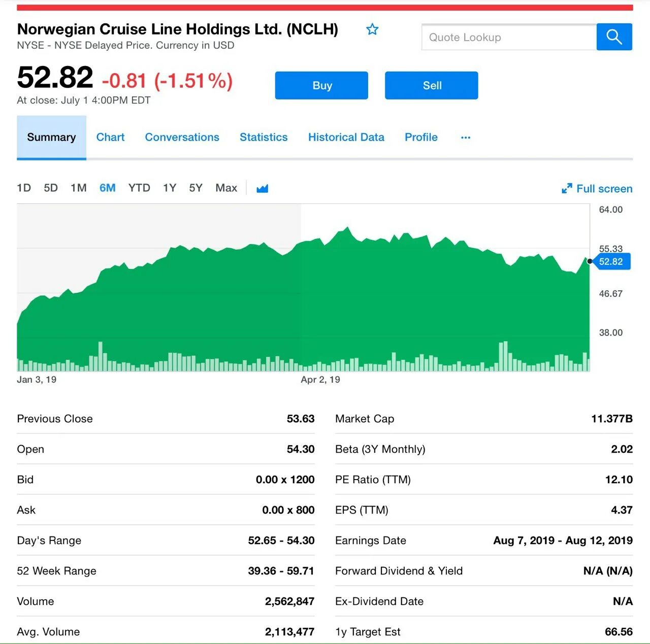Click the blue search magnifier button

pyautogui.click(x=614, y=37)
